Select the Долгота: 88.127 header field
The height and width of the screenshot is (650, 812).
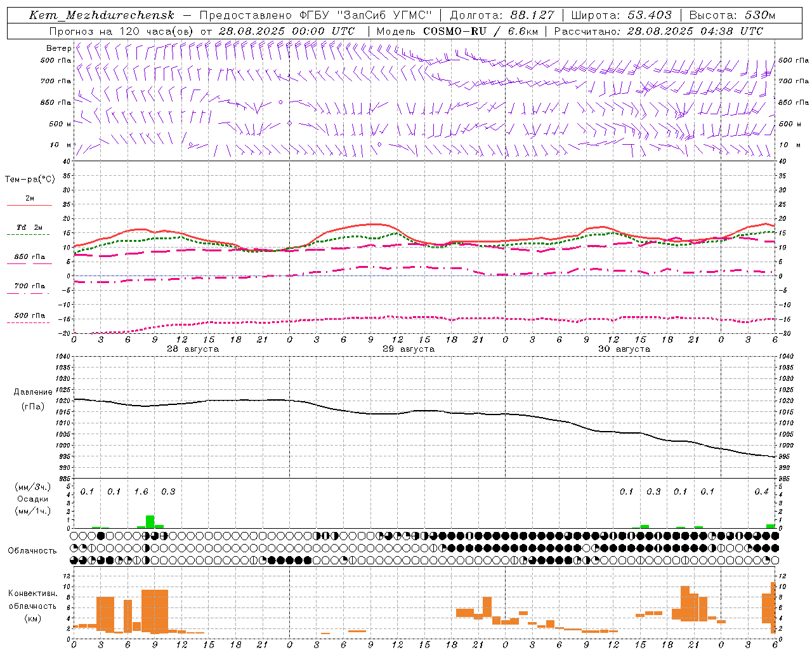[502, 15]
